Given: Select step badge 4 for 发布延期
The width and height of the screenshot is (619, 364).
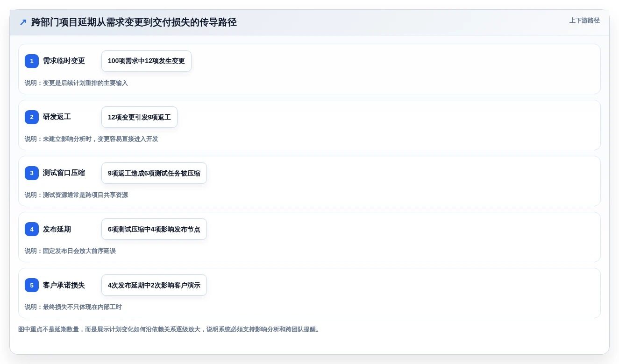Looking at the screenshot, I should point(32,229).
